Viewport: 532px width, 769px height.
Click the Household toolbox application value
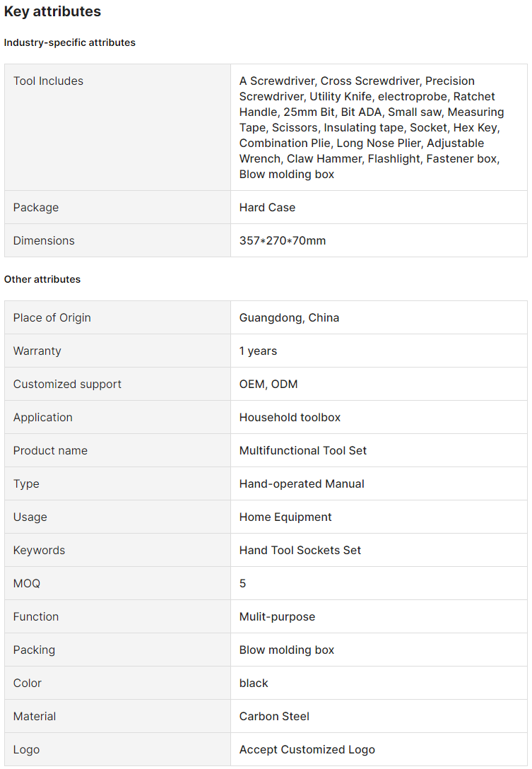click(x=290, y=418)
